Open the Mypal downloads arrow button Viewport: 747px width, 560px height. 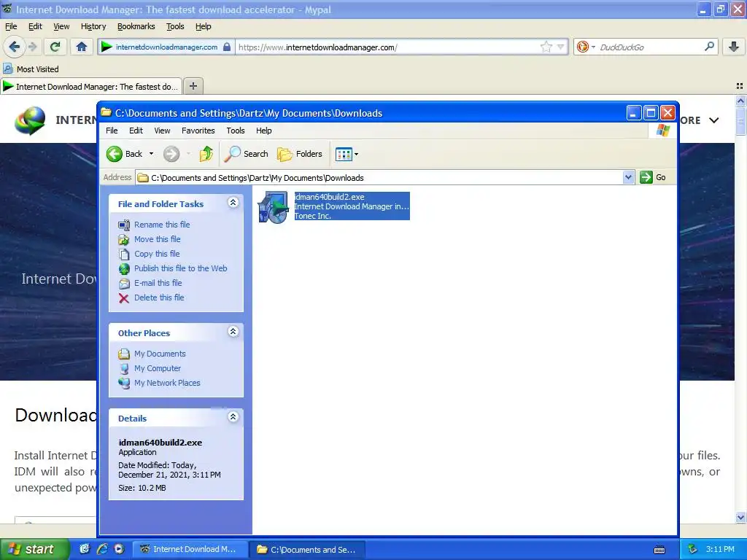734,47
